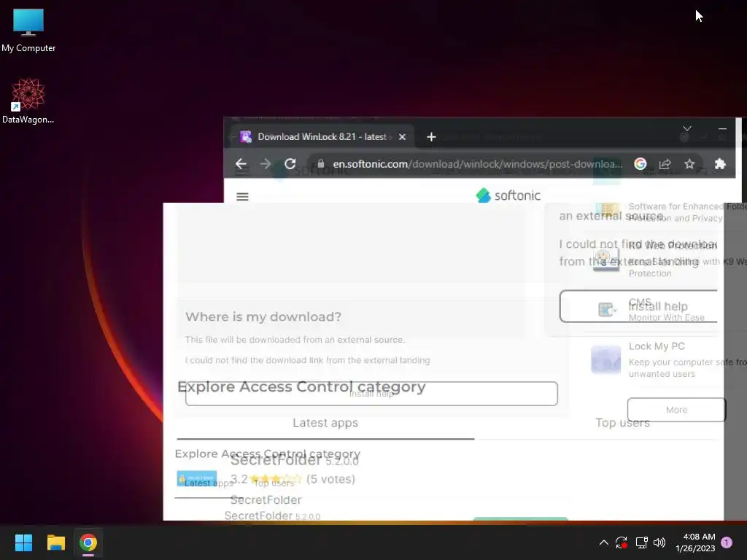Click the Softonic logo
This screenshot has height=560, width=747.
tap(508, 195)
